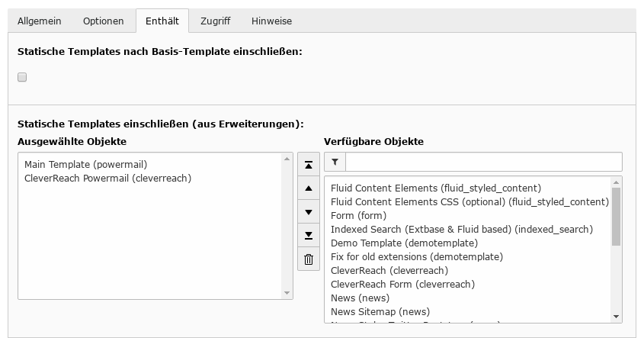
Task: Move selected item down one position
Action: tap(309, 212)
